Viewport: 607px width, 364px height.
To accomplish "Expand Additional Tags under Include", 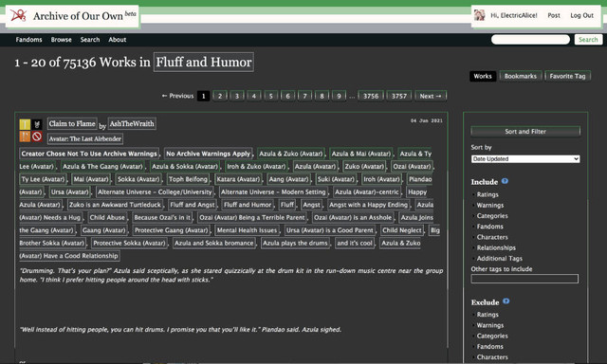I will (x=499, y=259).
